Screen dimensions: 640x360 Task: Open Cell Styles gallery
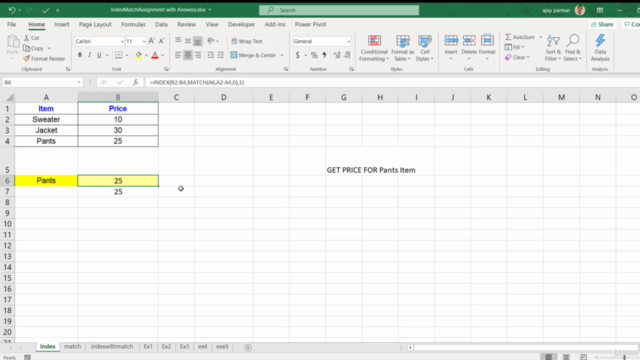click(425, 48)
